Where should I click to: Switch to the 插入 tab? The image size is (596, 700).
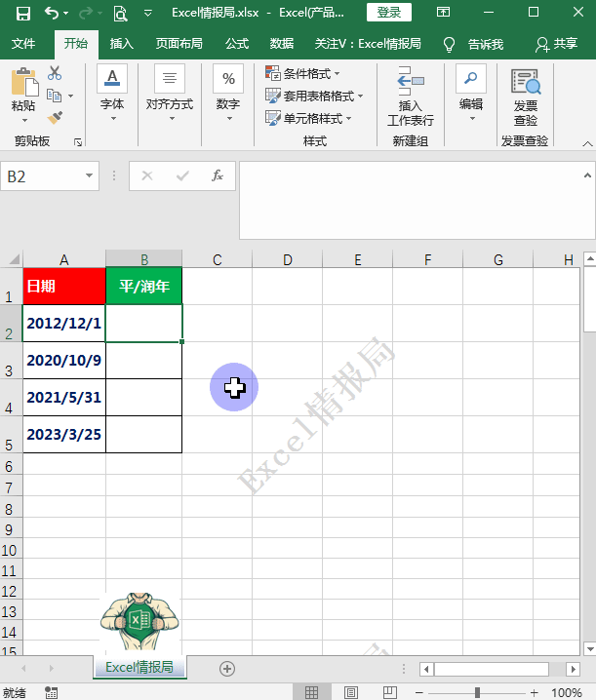122,44
